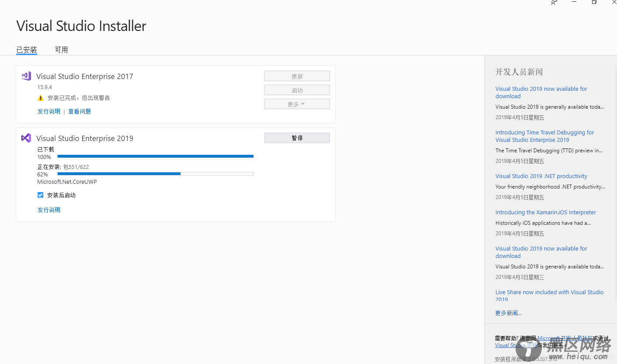This screenshot has height=364, width=617.
Task: Minimize the installer window
Action: (x=574, y=2)
